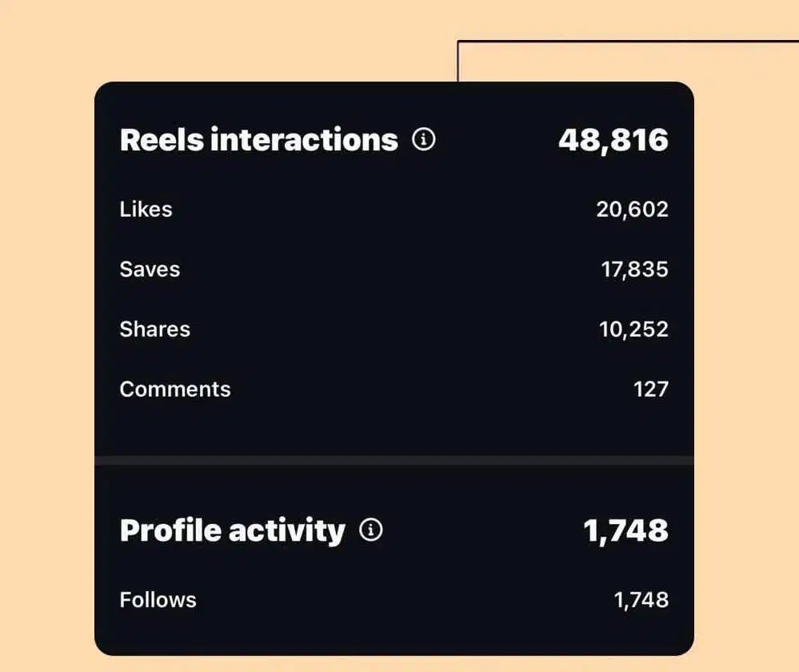The image size is (799, 672).
Task: Select the Follows row label
Action: [x=158, y=600]
